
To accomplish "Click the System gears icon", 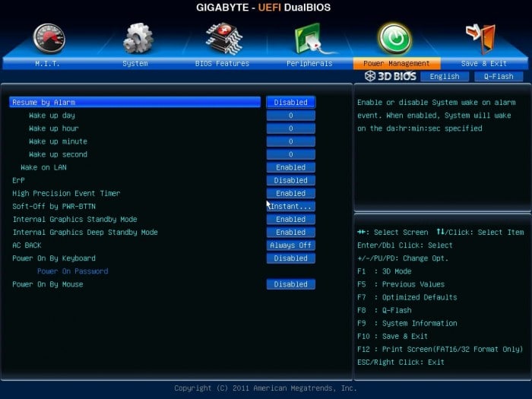I will (138, 38).
